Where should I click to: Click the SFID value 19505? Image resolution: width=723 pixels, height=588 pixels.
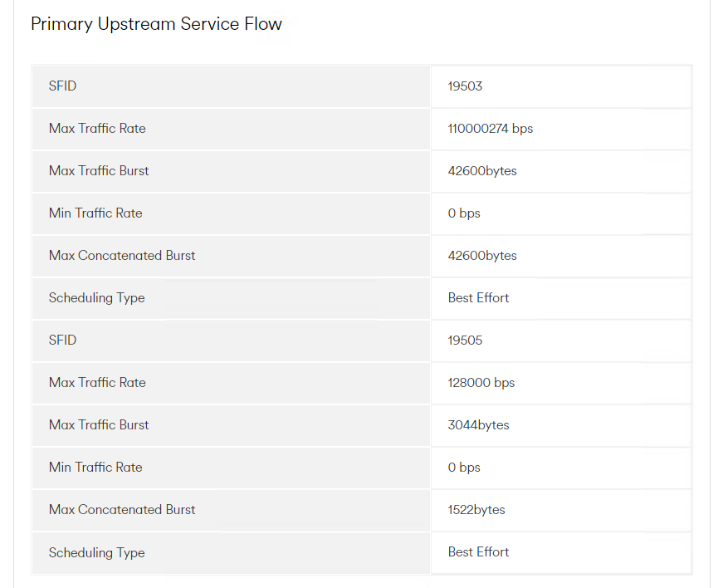pos(465,341)
